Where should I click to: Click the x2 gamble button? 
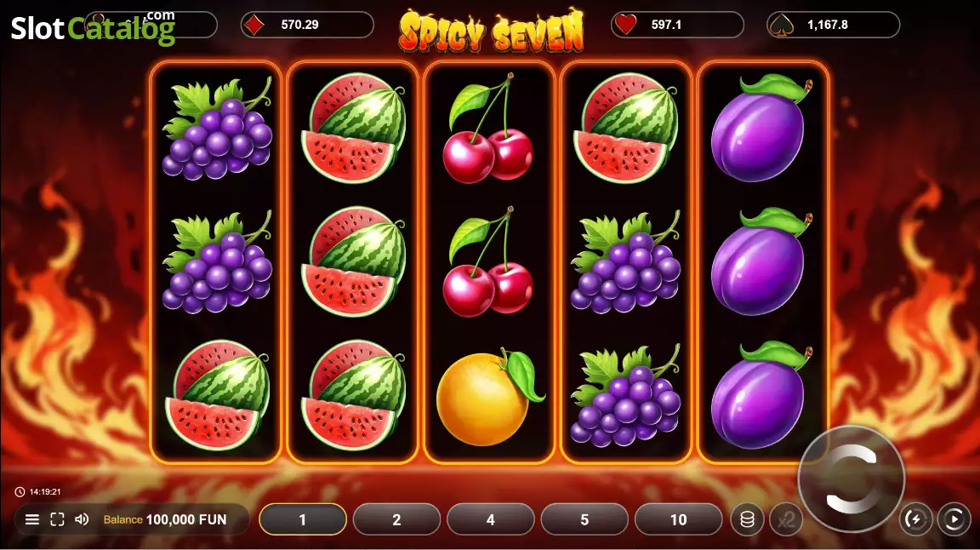786,519
